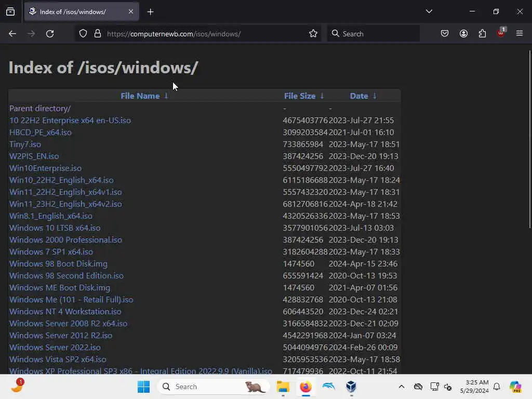Screen dimensions: 532x399
Task: Open HBCD_PE_x64.iso link
Action: [x=41, y=132]
